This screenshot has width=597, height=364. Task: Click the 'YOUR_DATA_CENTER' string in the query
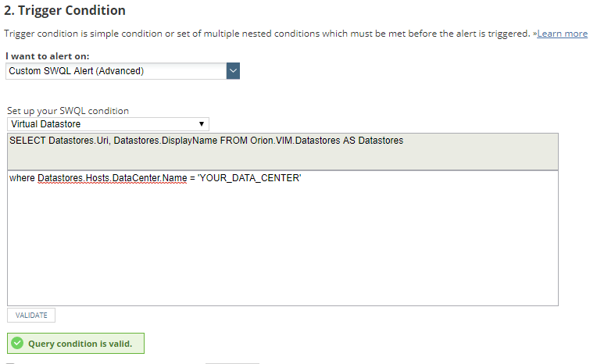click(x=249, y=179)
